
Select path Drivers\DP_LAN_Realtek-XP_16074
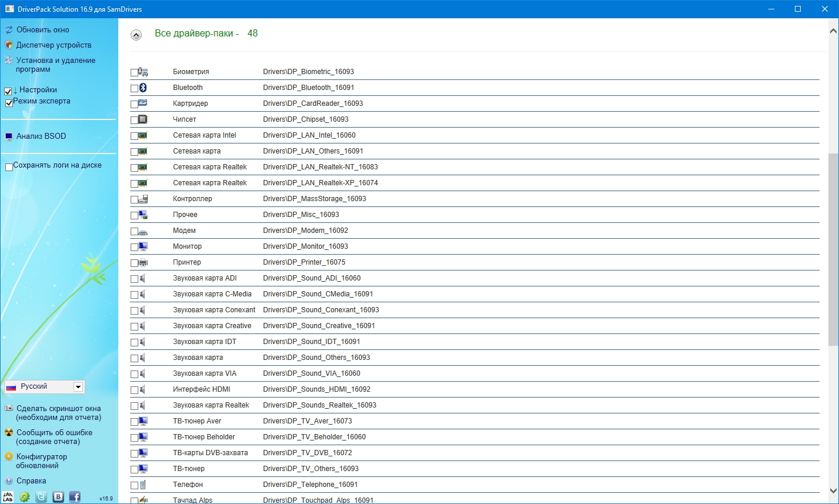[x=321, y=183]
